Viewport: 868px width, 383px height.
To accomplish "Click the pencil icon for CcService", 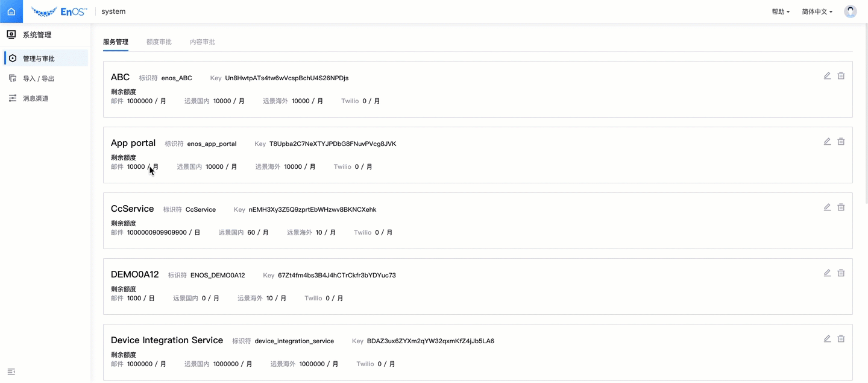I will click(827, 207).
